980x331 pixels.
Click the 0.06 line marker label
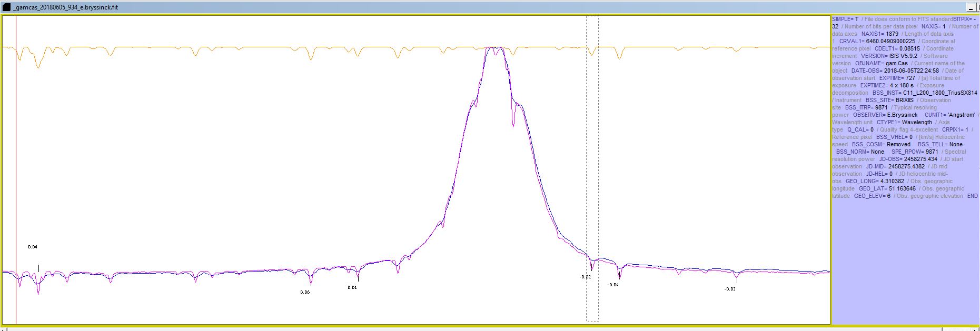(x=305, y=292)
